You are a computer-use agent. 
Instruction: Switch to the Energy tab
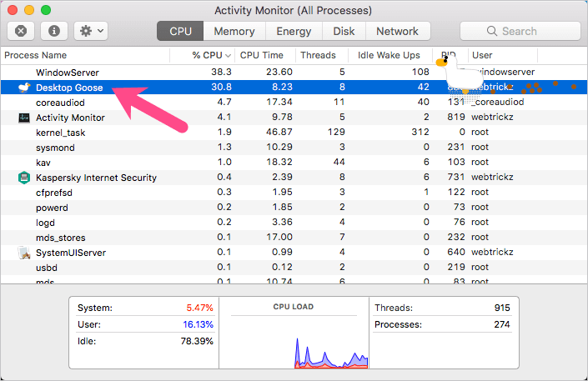(x=294, y=31)
